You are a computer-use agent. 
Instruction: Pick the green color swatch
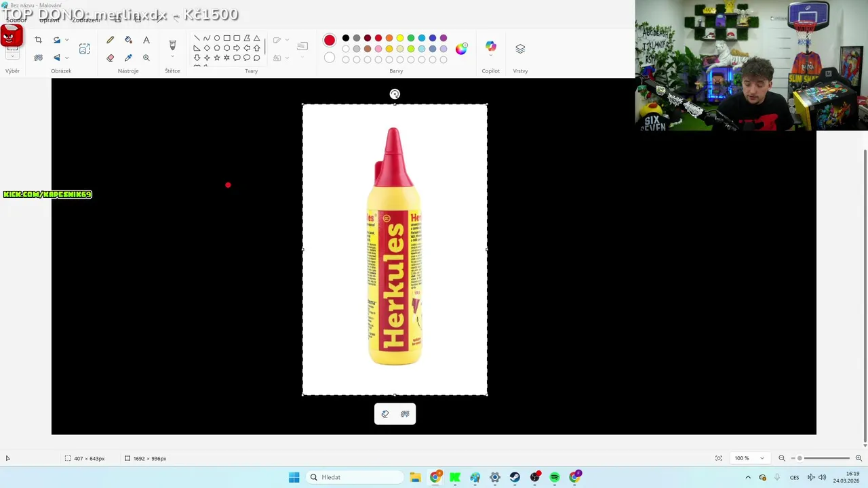click(x=411, y=38)
